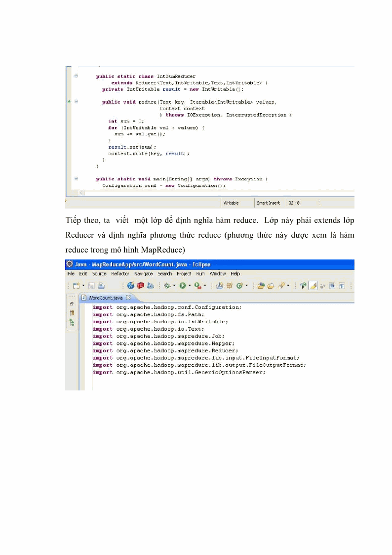
Task: Click the Save icon in Eclipse toolbar
Action: [x=91, y=286]
